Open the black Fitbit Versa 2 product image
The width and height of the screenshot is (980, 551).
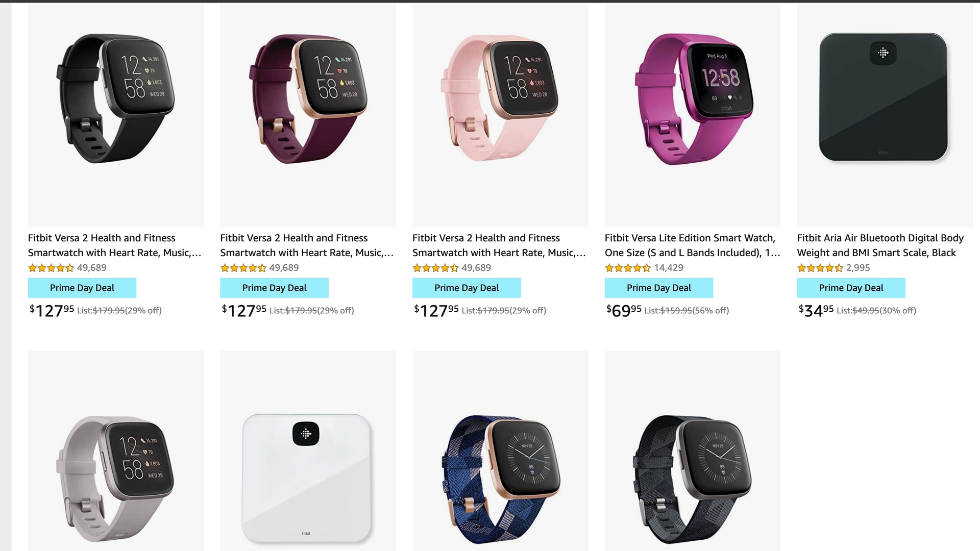point(116,115)
